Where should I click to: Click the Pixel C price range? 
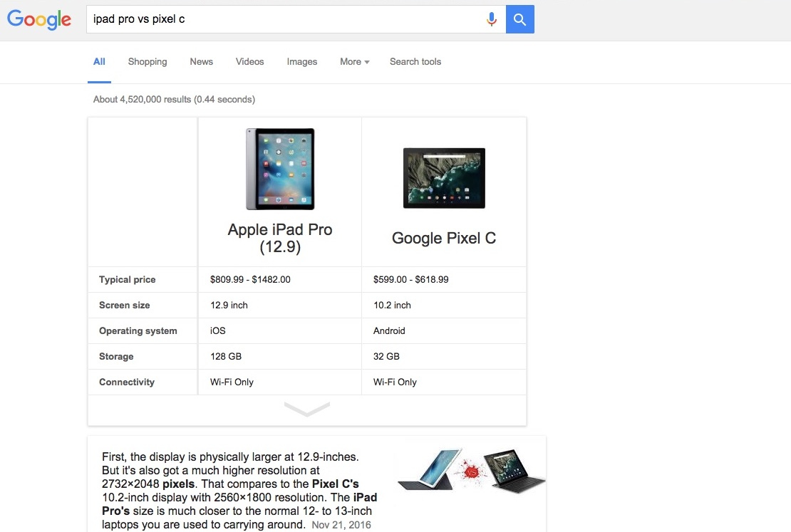pyautogui.click(x=411, y=280)
